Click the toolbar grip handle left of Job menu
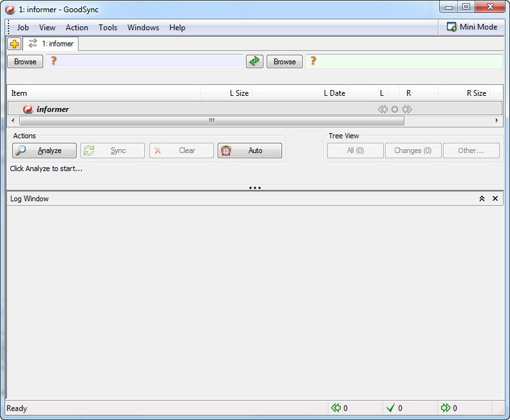This screenshot has height=420, width=510. (x=9, y=27)
